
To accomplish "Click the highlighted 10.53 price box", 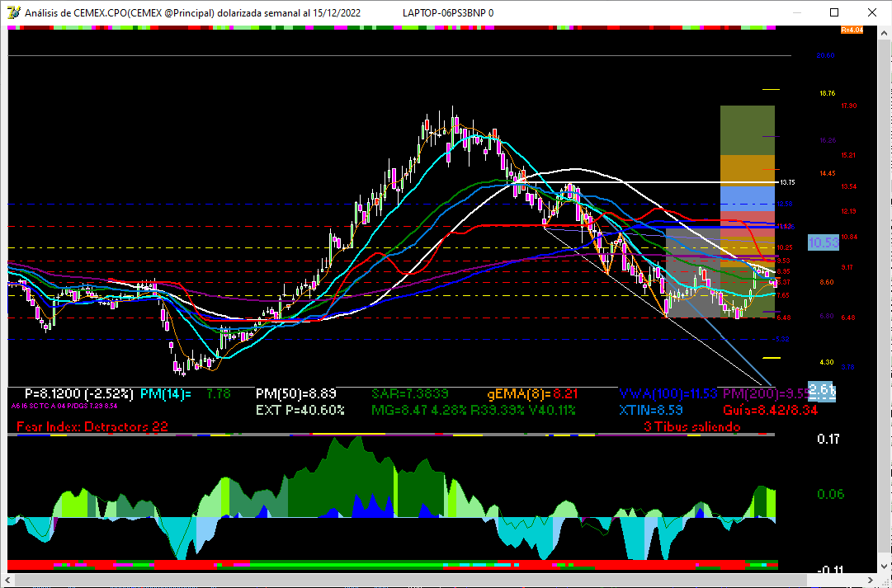I will tap(824, 242).
